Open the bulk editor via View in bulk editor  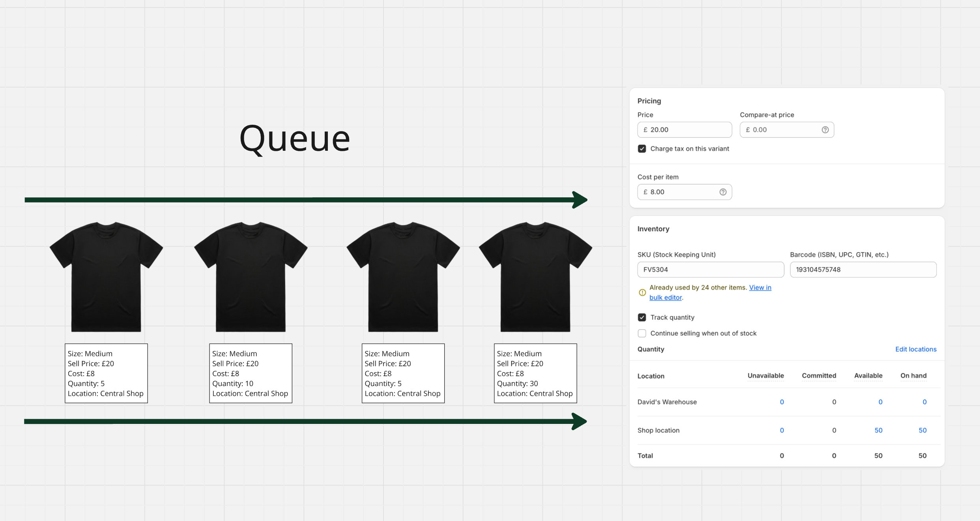(760, 287)
